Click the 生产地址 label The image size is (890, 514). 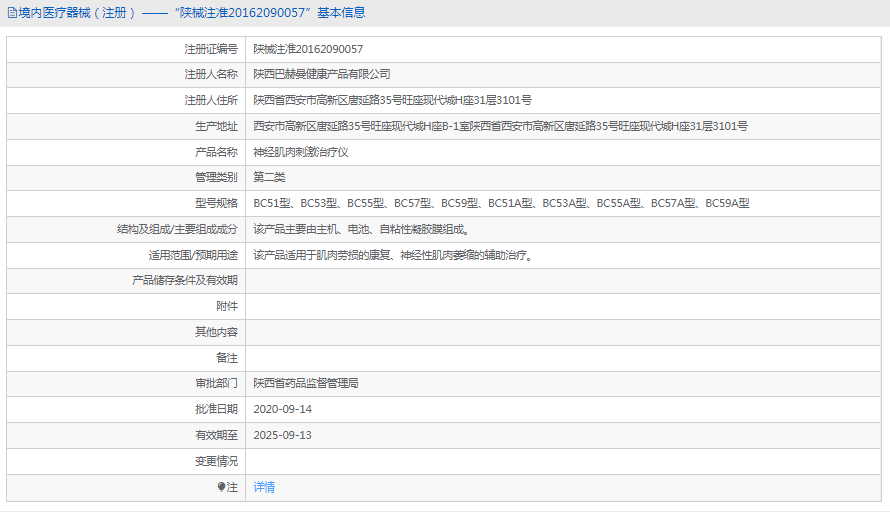(216, 127)
